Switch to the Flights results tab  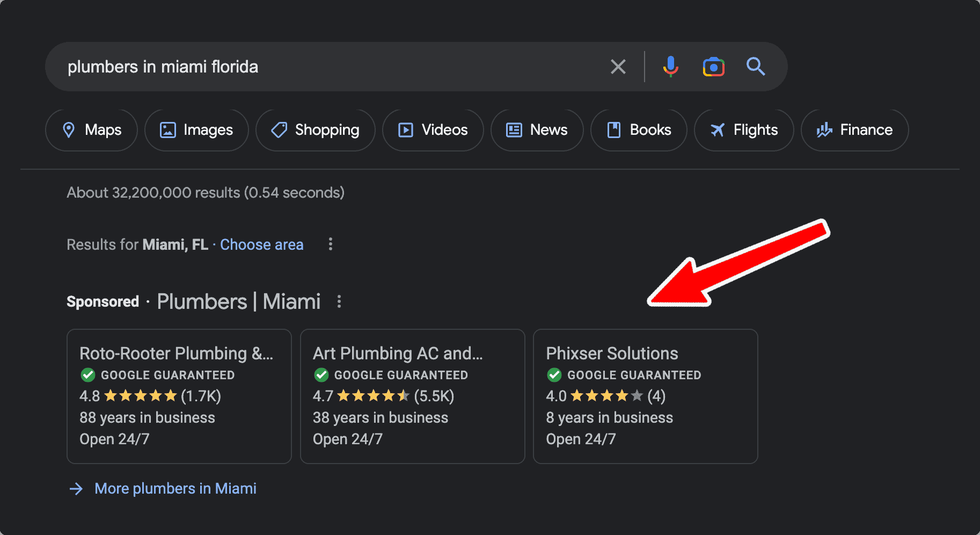pyautogui.click(x=744, y=130)
